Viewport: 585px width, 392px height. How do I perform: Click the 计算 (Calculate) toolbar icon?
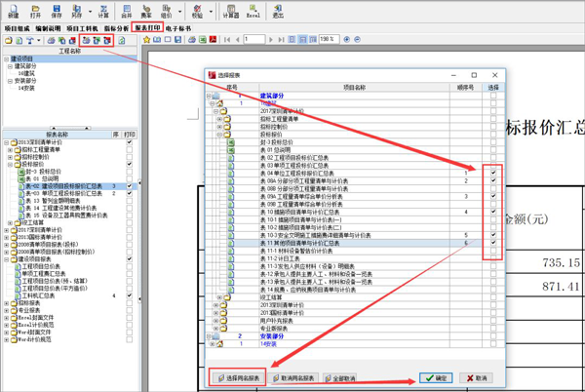(x=103, y=11)
